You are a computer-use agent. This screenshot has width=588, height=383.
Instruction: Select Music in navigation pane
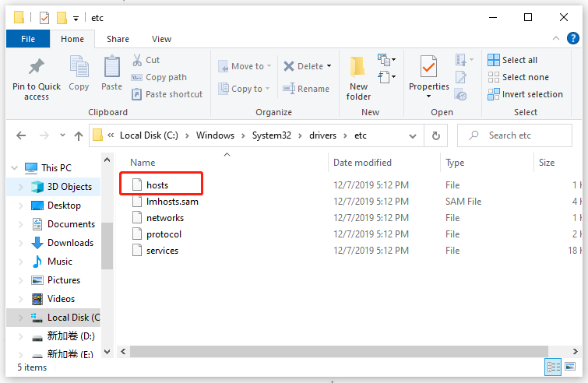(60, 262)
